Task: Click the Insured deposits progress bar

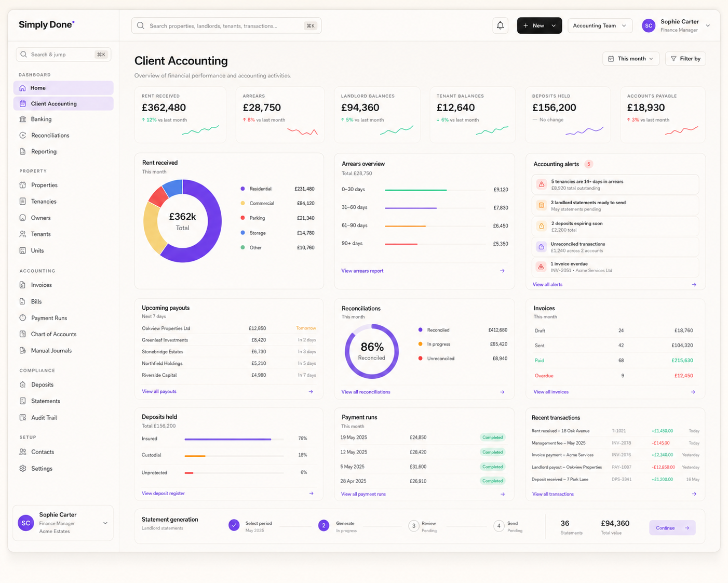Action: pyautogui.click(x=234, y=439)
